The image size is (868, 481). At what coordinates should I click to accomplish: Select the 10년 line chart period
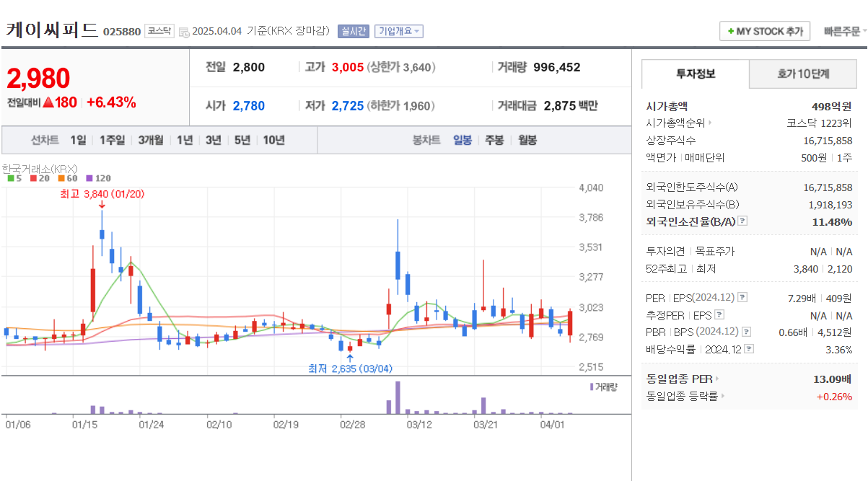(x=273, y=140)
